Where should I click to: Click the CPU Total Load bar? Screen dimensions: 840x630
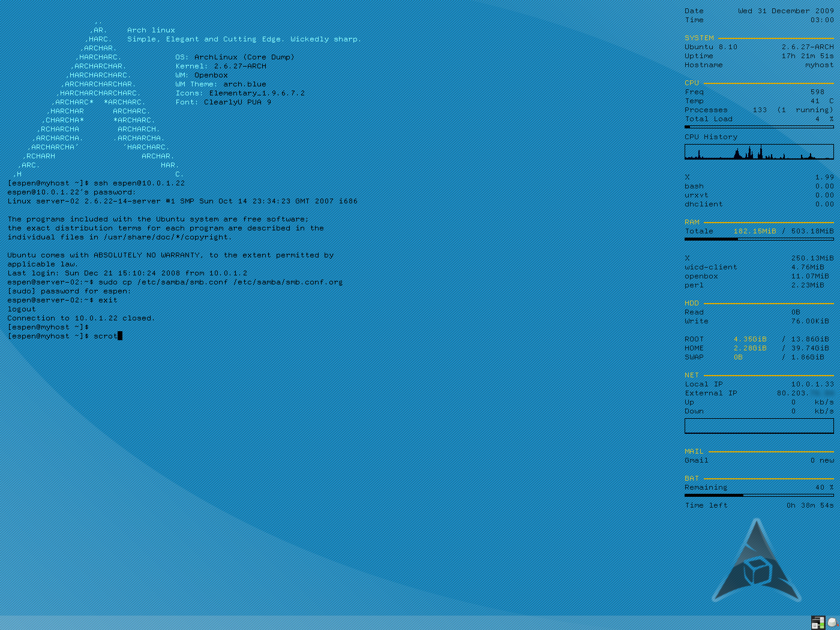tap(759, 127)
